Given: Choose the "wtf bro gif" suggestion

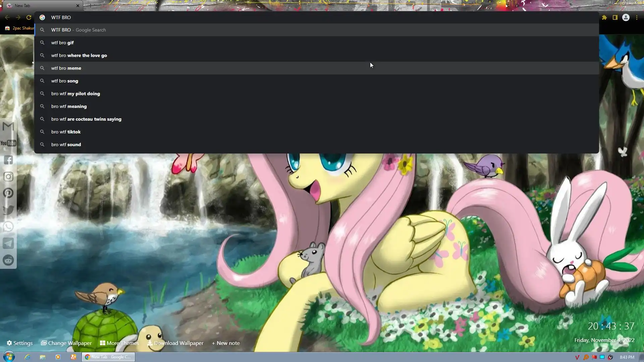Looking at the screenshot, I should [62, 43].
